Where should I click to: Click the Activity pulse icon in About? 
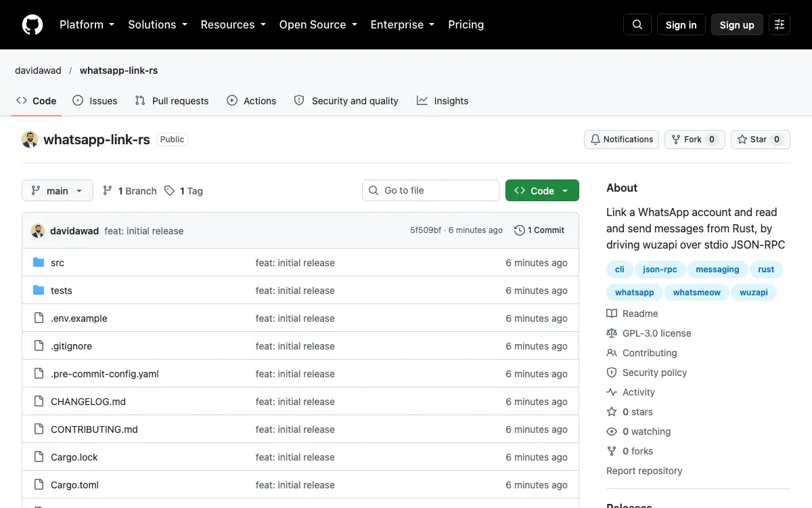(x=612, y=392)
